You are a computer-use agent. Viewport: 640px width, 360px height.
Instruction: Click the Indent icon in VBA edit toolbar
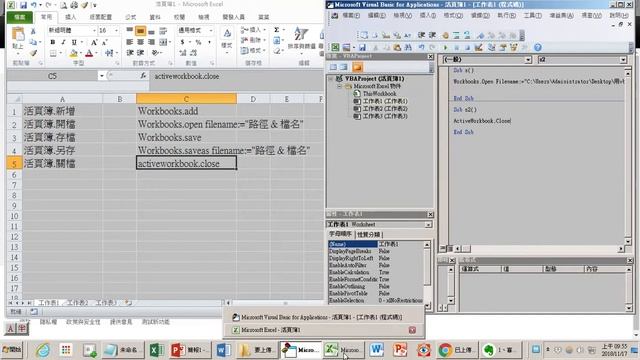422,36
